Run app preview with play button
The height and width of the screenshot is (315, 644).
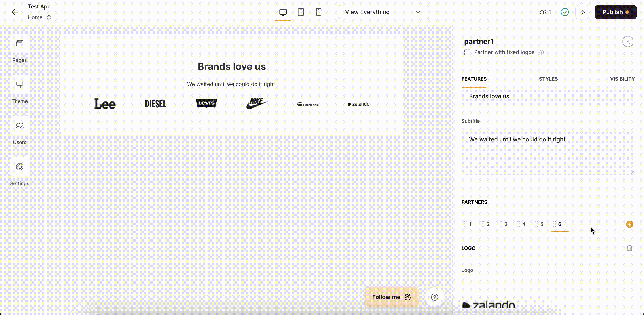click(x=582, y=12)
